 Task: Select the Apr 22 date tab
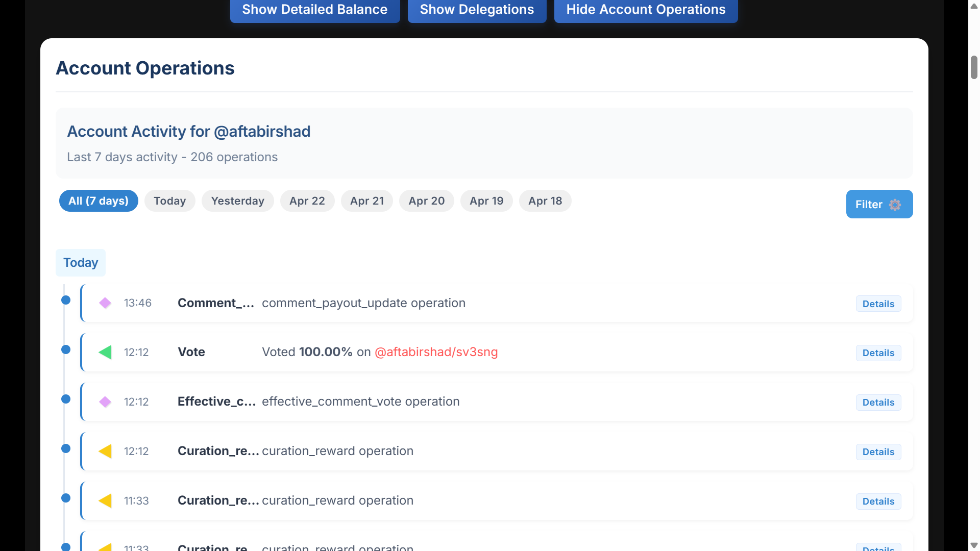point(307,201)
